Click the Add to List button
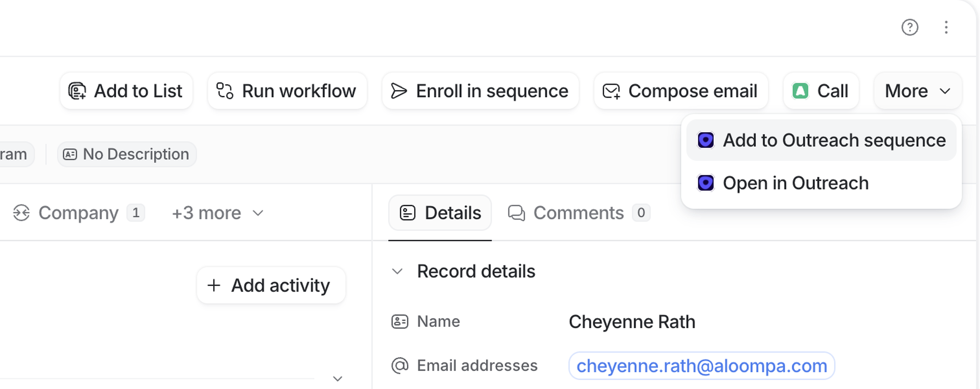 coord(126,91)
